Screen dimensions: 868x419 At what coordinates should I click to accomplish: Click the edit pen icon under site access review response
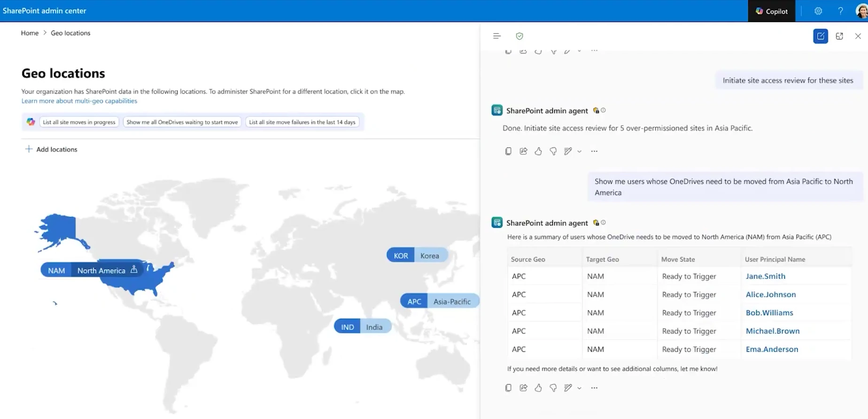pyautogui.click(x=568, y=151)
